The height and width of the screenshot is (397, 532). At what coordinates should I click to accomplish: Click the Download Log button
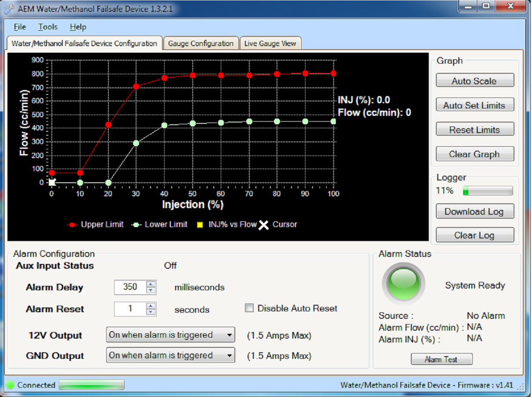tap(474, 211)
